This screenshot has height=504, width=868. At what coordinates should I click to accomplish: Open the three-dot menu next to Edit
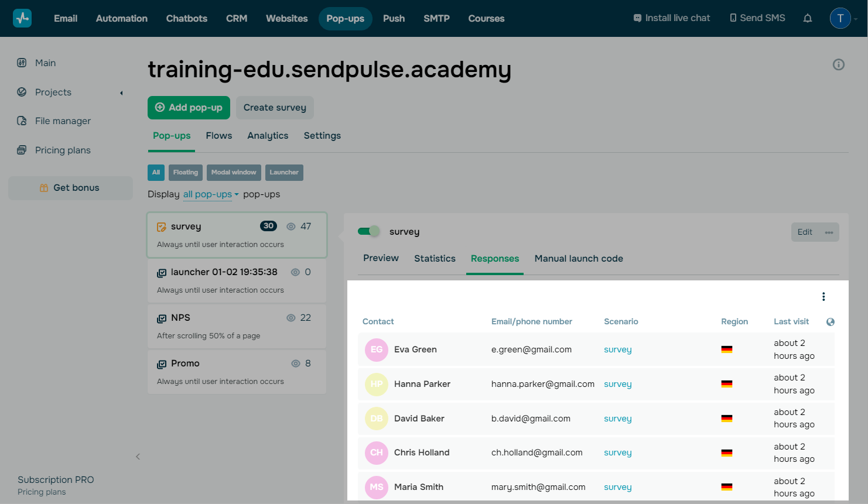829,232
